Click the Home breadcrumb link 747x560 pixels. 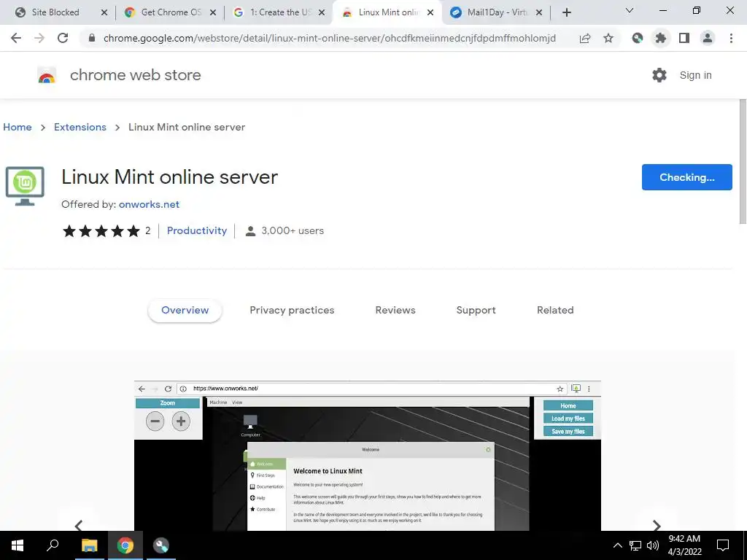tap(18, 127)
